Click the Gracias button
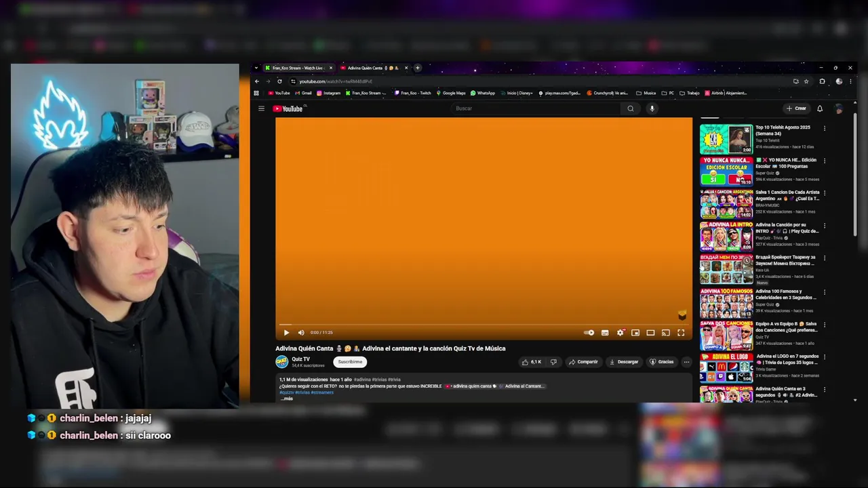This screenshot has height=488, width=868. (x=662, y=362)
